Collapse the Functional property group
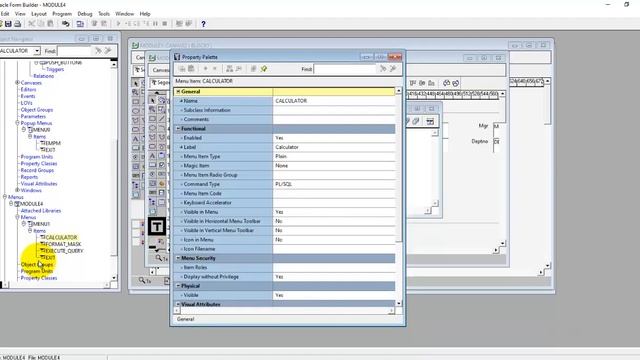The height and width of the screenshot is (360, 640). 178,129
